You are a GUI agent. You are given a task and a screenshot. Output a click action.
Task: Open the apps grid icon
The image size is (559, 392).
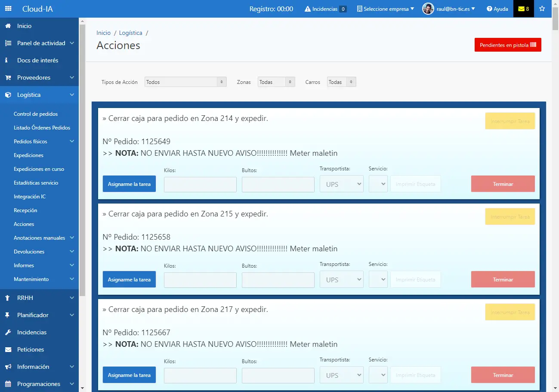coord(8,9)
